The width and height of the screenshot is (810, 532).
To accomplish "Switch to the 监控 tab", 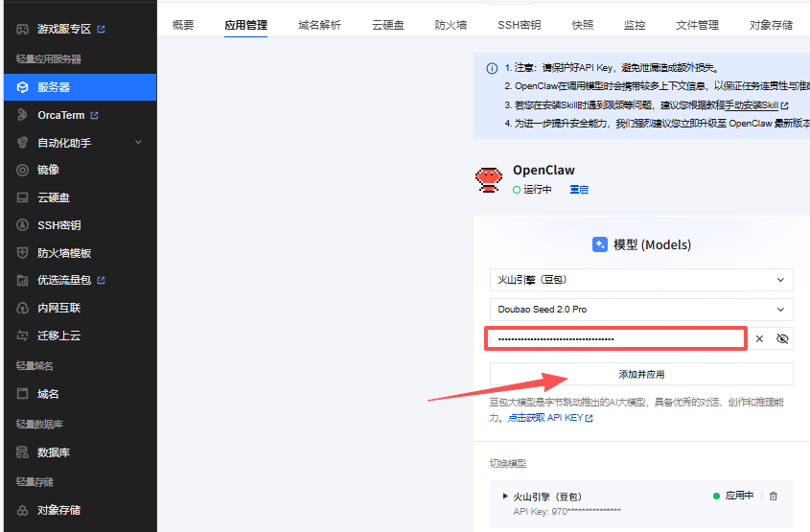I will (635, 25).
